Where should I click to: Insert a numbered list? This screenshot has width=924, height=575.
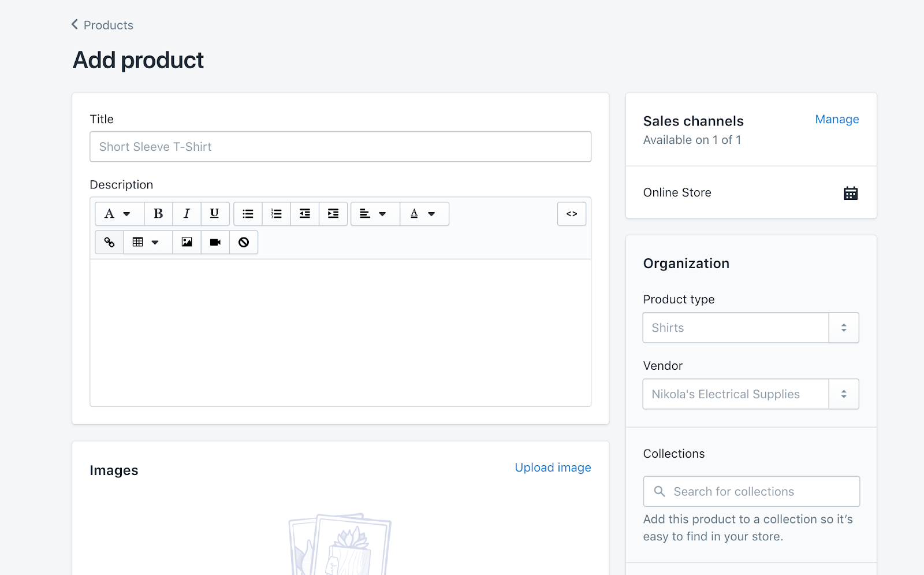pyautogui.click(x=277, y=214)
